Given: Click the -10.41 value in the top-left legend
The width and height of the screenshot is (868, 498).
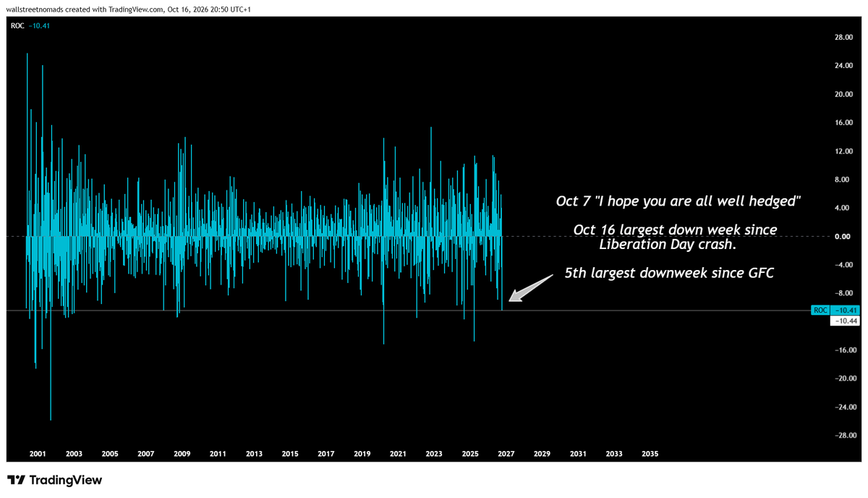Looking at the screenshot, I should 39,26.
